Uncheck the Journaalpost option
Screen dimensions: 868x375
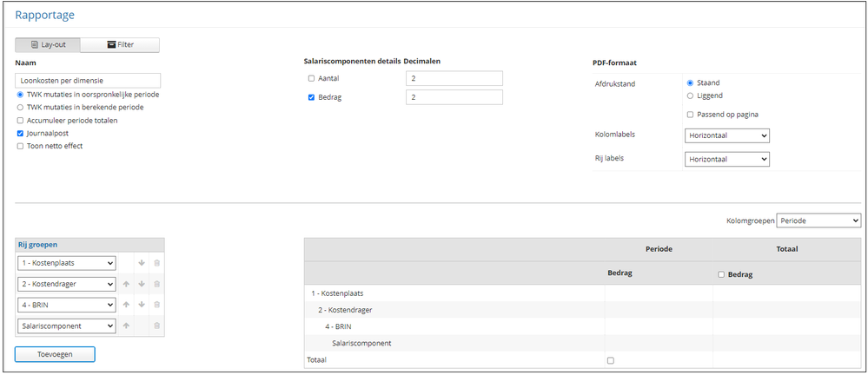21,134
